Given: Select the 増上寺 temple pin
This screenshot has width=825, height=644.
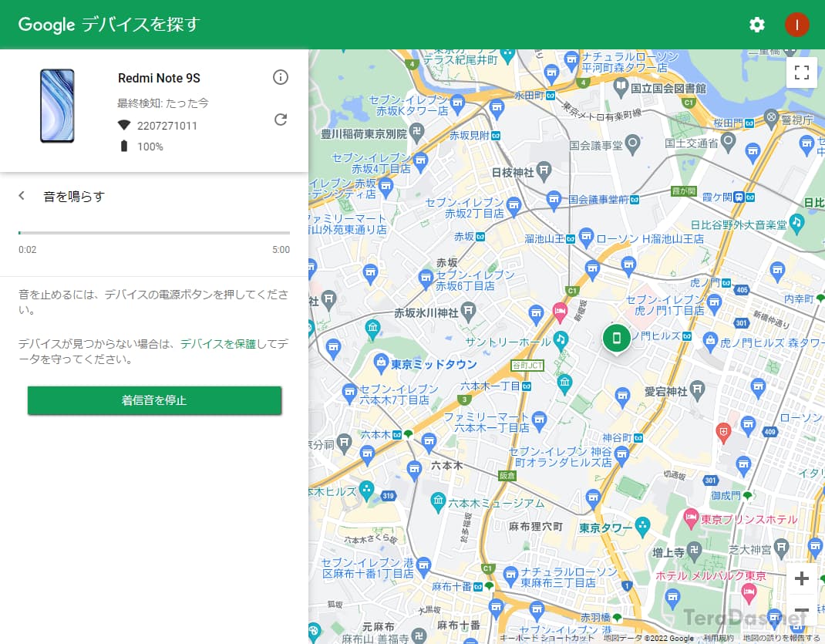Looking at the screenshot, I should point(695,551).
